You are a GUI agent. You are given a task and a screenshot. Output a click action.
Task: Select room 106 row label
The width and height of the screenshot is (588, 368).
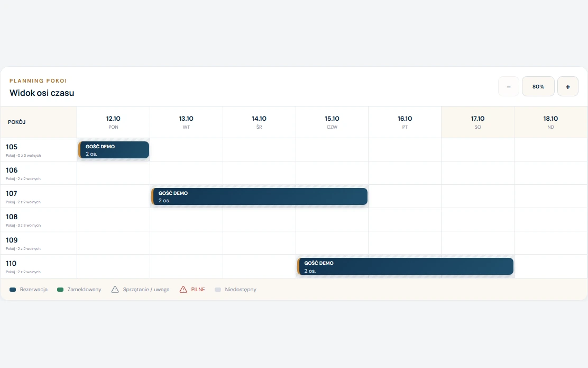(x=39, y=173)
